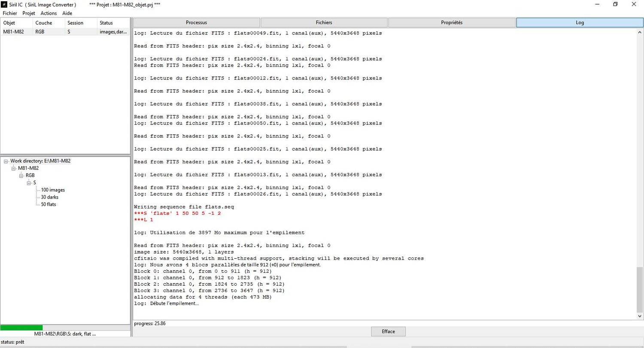
Task: Click 'image size: 5440x3648, 1 layers' line
Action: pos(184,252)
